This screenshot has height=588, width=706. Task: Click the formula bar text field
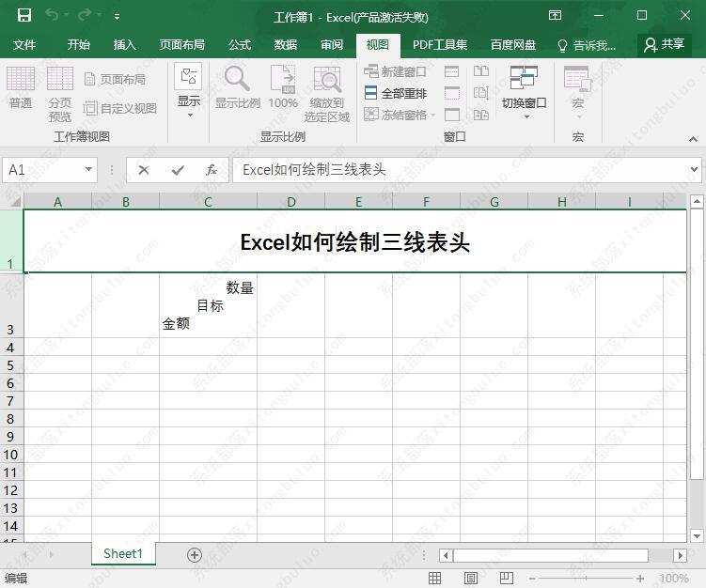[461, 170]
